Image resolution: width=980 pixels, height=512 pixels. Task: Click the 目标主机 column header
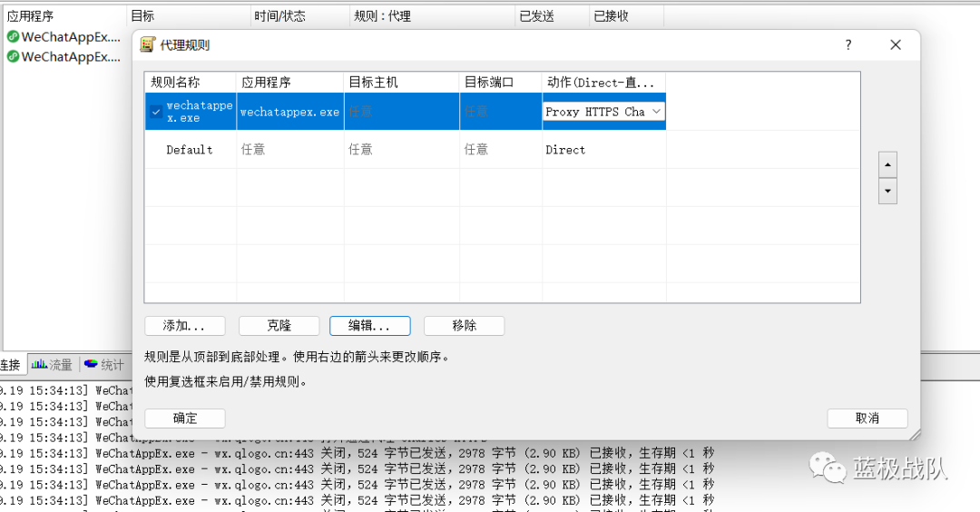coord(401,83)
